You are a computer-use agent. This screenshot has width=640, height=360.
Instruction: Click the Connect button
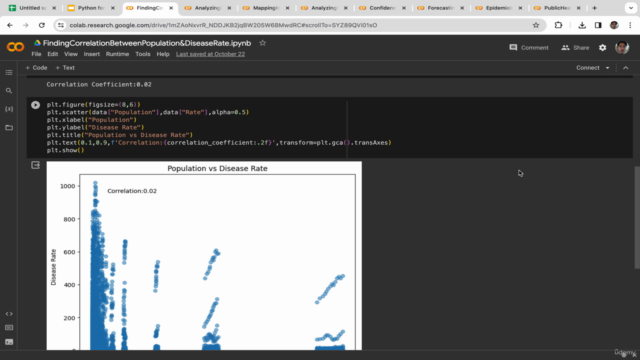[587, 68]
